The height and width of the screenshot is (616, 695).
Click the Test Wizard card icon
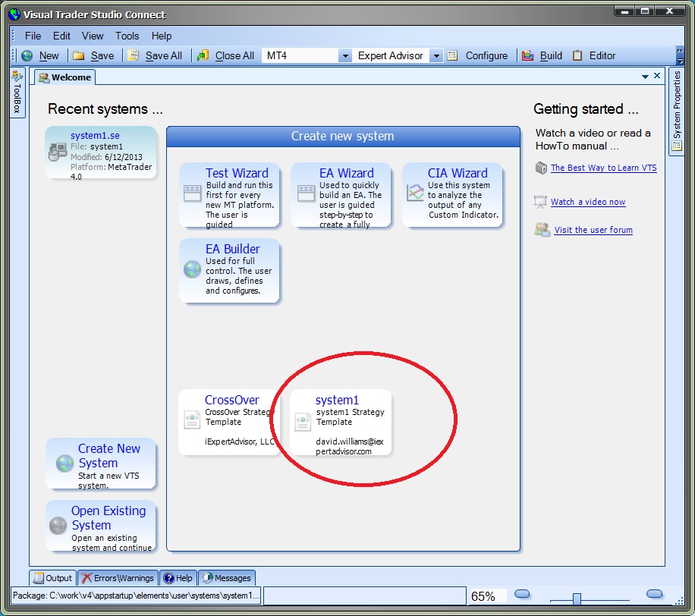click(192, 193)
